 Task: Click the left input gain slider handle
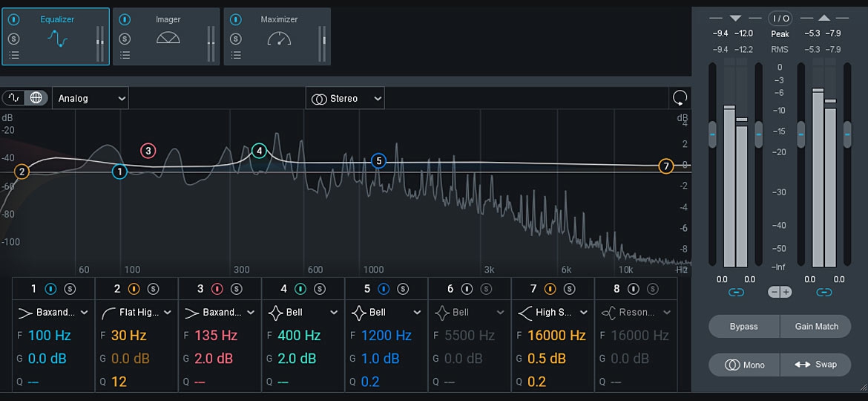tap(712, 135)
